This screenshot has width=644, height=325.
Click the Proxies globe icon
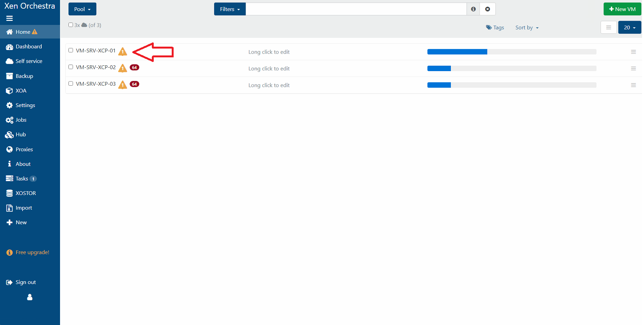click(10, 149)
